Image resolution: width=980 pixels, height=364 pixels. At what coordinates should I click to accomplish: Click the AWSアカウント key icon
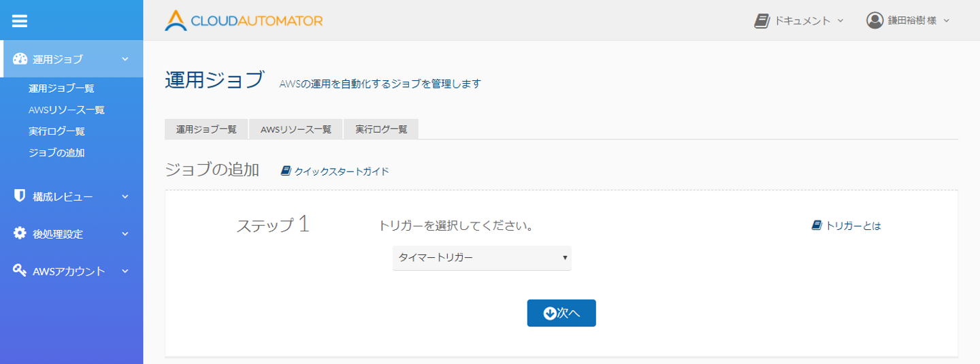(20, 271)
